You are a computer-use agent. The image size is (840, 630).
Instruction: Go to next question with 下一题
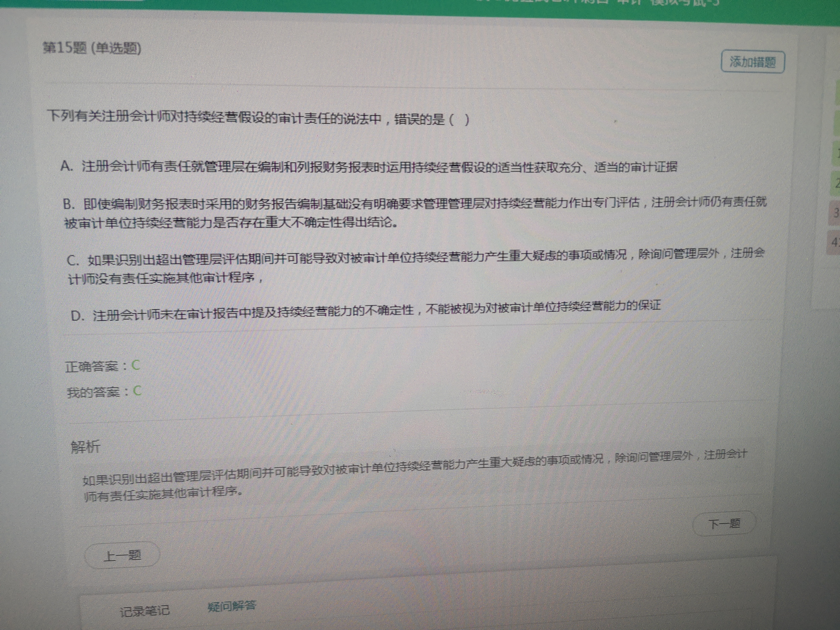pos(724,524)
